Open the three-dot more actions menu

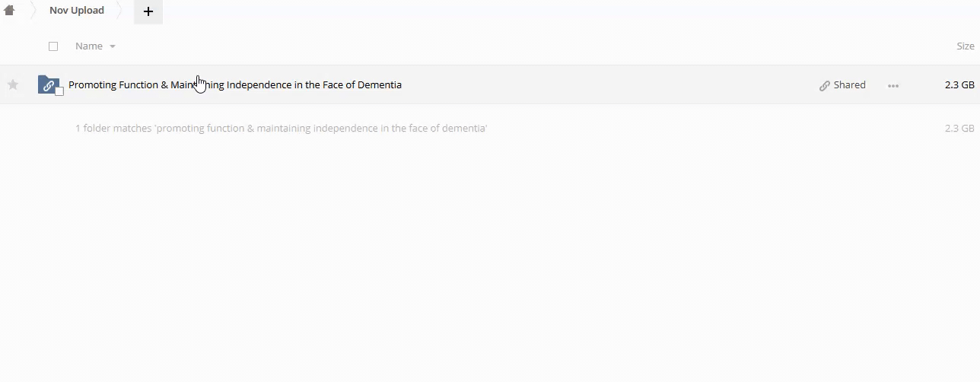(x=893, y=86)
